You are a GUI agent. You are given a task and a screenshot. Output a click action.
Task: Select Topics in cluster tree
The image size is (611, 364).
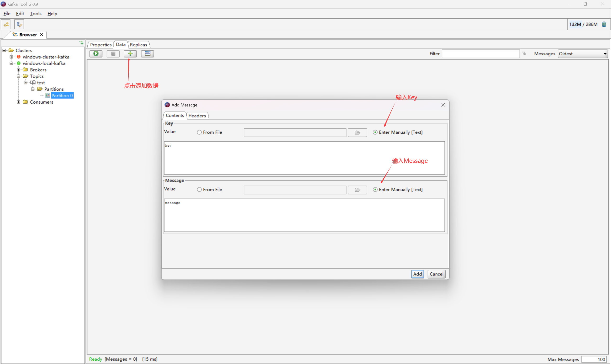point(37,76)
